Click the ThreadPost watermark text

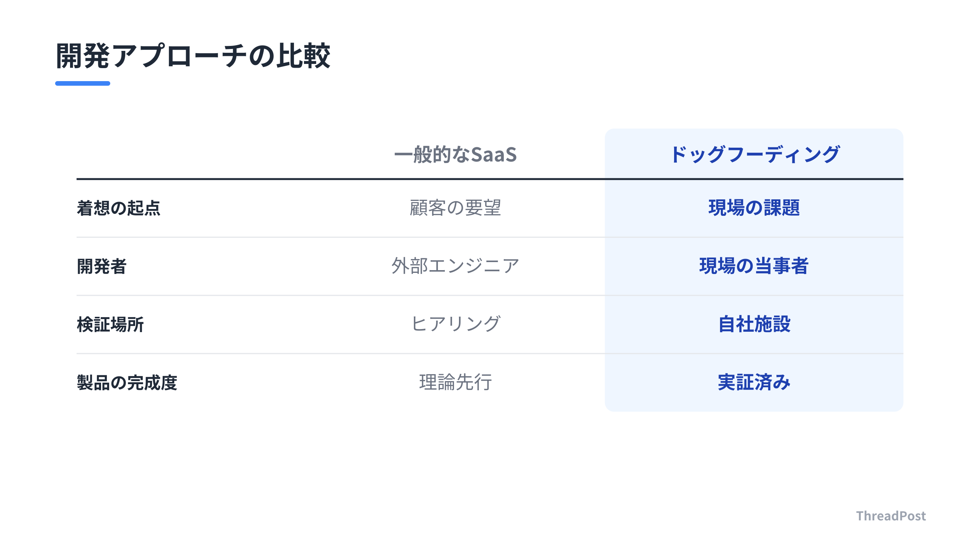pos(891,516)
